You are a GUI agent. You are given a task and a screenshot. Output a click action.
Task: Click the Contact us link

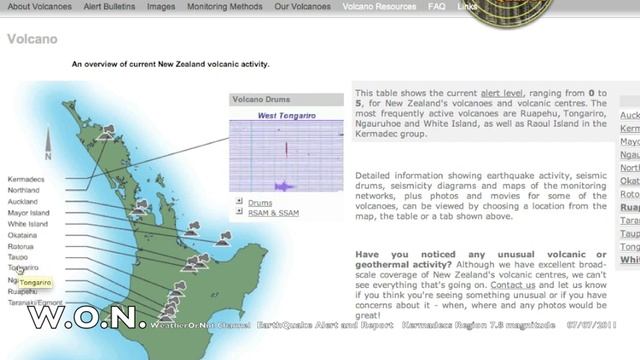[x=513, y=285]
